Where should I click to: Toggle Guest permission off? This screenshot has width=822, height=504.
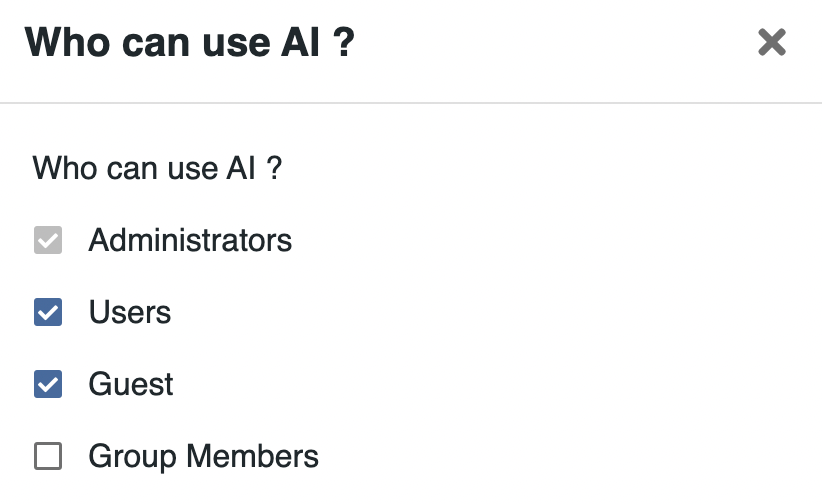pyautogui.click(x=48, y=385)
